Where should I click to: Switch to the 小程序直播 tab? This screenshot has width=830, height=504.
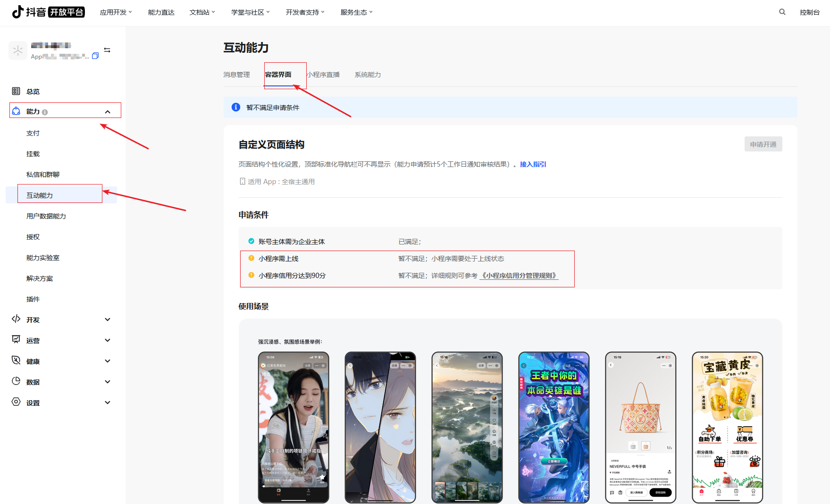click(324, 75)
